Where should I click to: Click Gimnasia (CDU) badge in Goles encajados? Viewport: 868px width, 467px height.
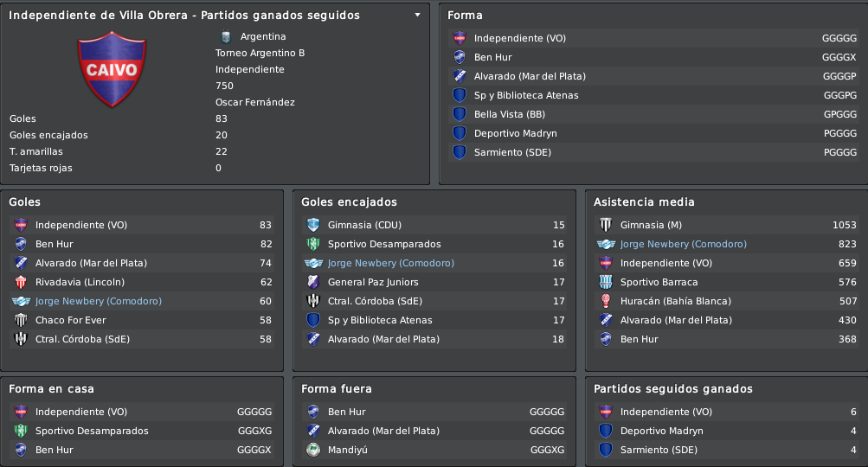313,225
